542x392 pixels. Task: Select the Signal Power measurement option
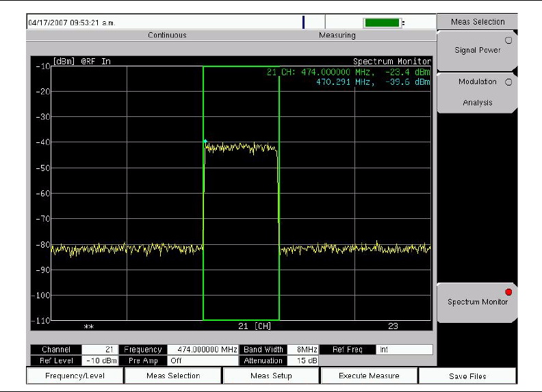click(477, 51)
